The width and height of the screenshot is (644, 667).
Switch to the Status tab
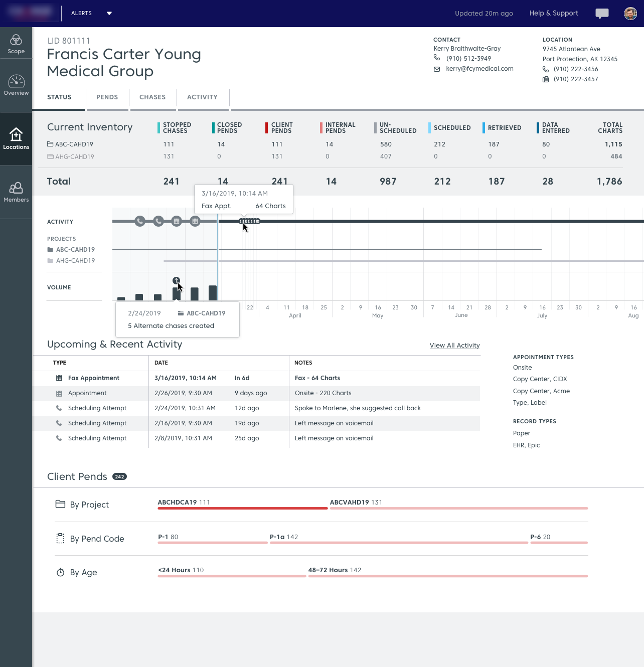pos(59,97)
